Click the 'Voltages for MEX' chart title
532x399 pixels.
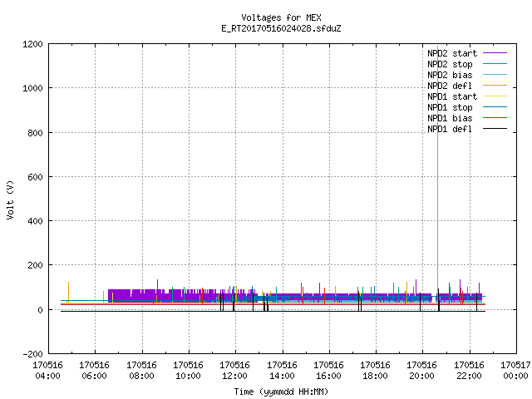[x=281, y=17]
